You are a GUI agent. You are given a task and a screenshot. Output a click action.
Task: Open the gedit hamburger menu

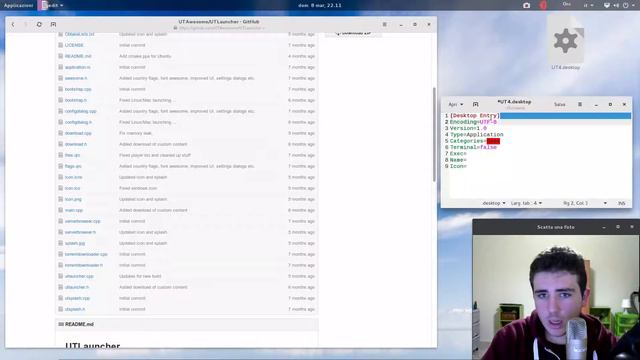click(580, 105)
